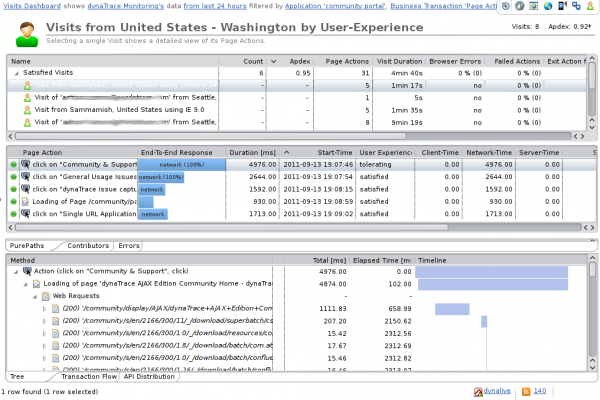Click the "from last 24 hours" timeframe link
Viewport: 600px width, 400px height.
pos(215,6)
